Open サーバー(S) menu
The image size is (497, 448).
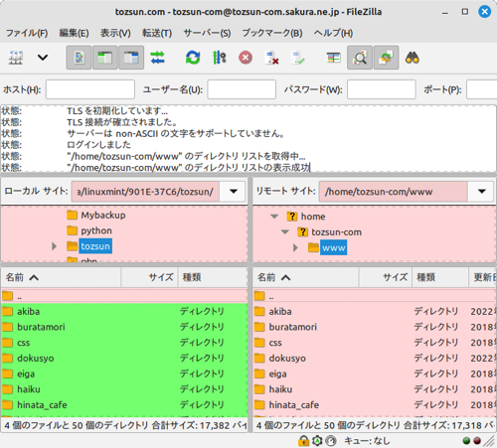[x=207, y=33]
